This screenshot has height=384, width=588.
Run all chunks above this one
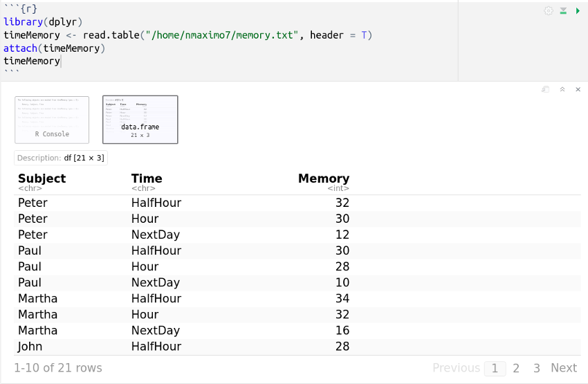pos(564,11)
